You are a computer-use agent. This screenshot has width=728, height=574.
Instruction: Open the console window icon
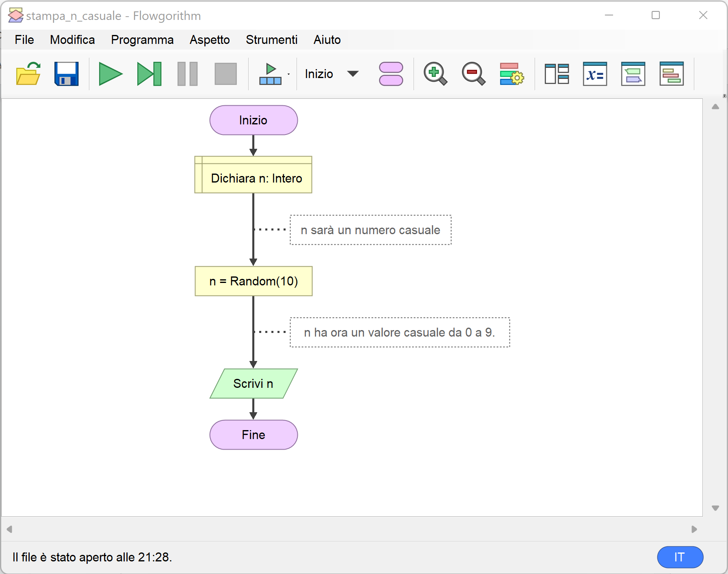pos(633,74)
